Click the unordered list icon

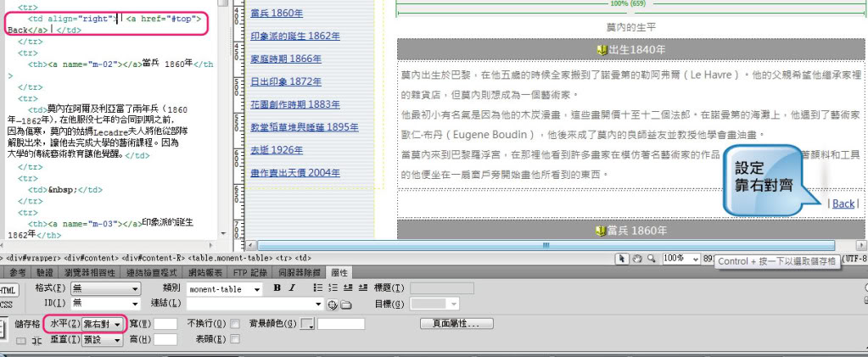(316, 289)
